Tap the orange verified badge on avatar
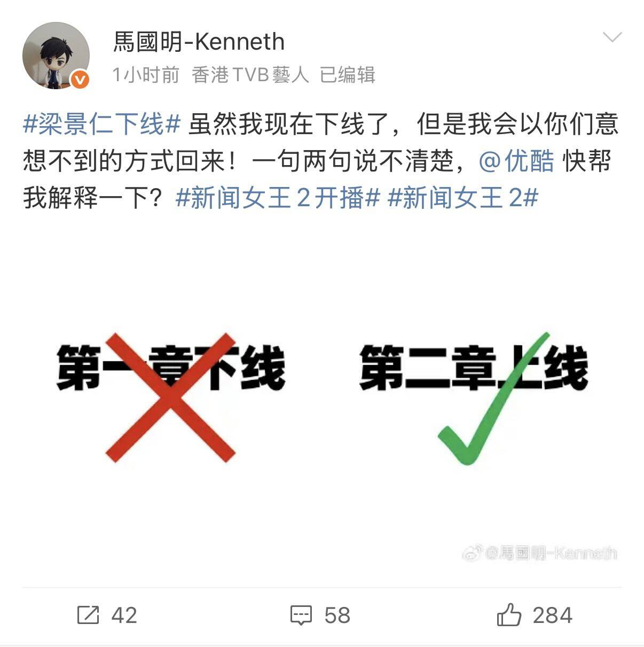Screen dimensions: 644x647 tap(80, 80)
